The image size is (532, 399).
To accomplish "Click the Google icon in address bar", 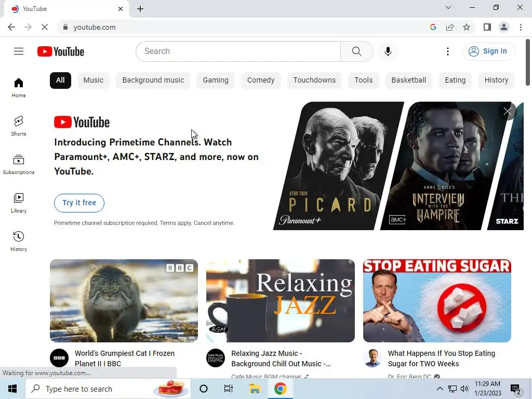I will (x=433, y=27).
